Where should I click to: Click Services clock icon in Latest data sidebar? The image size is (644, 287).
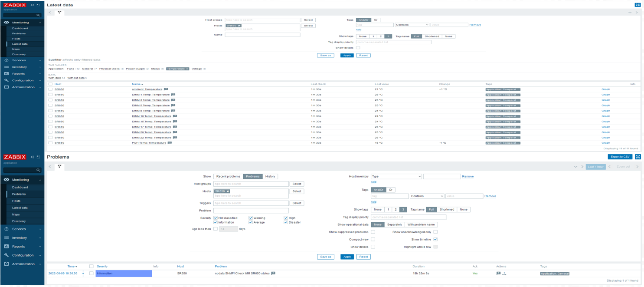(x=6, y=60)
